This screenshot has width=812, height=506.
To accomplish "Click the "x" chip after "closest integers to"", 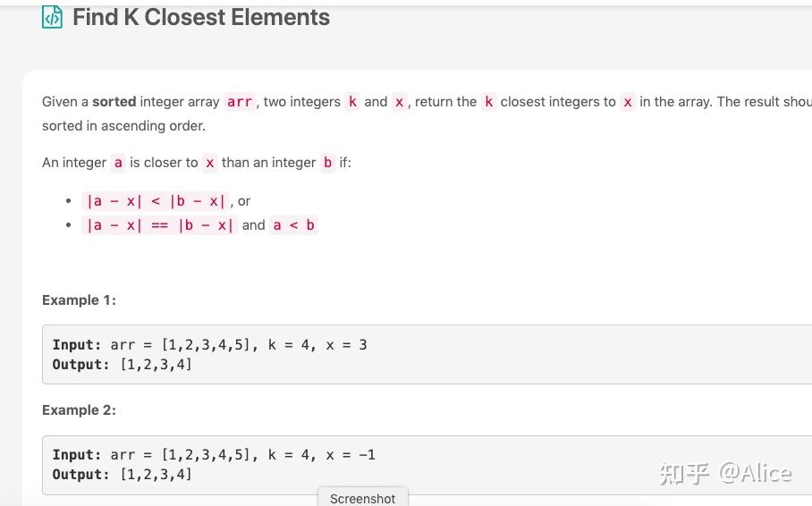I will pos(628,102).
